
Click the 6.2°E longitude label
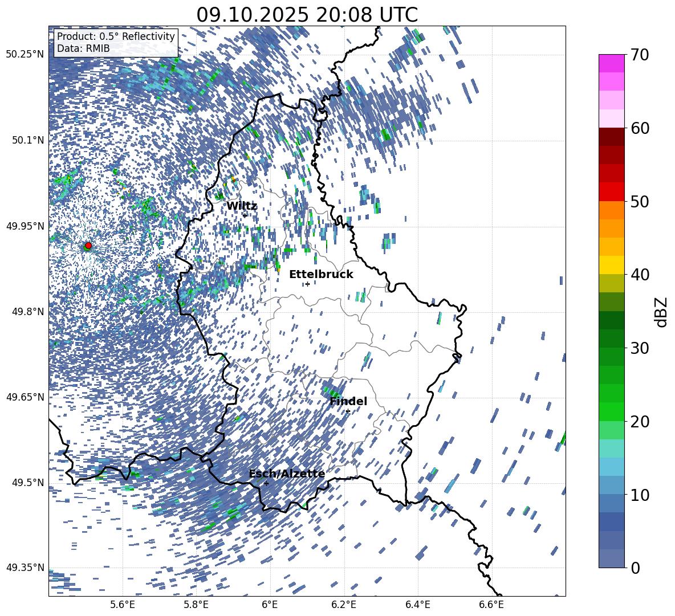point(344,605)
